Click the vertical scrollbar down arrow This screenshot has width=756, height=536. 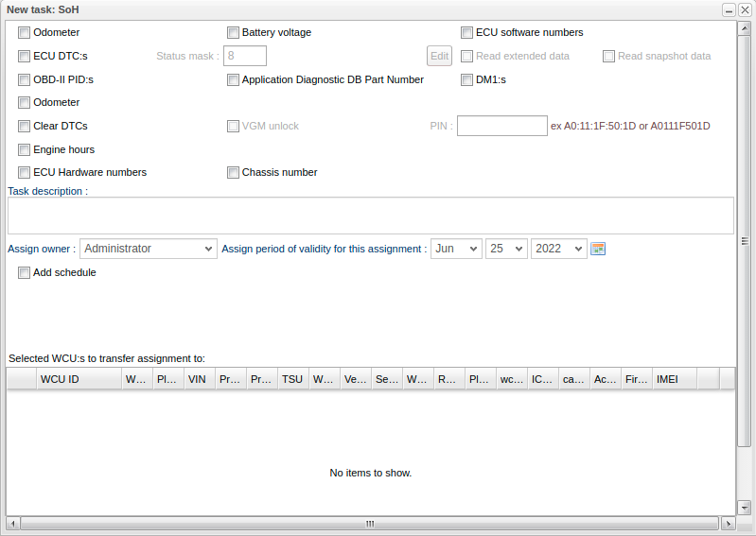[x=745, y=509]
